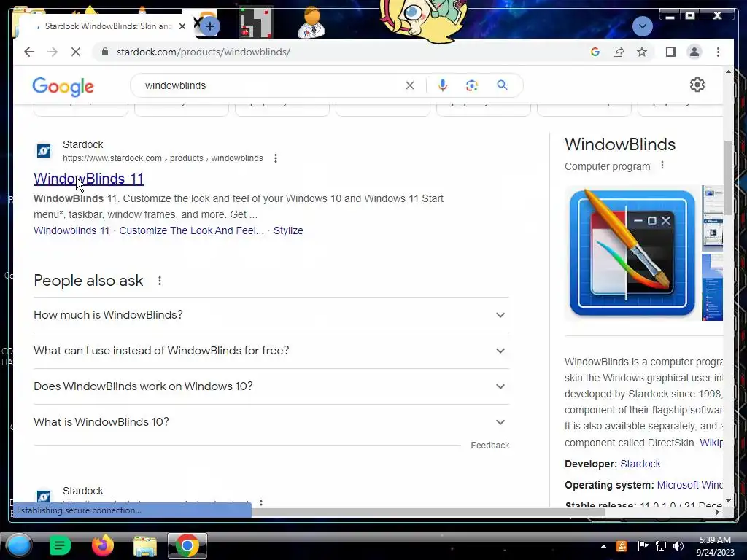Screen dimensions: 747x560
Task: Open the volume control in tray
Action: click(x=678, y=546)
